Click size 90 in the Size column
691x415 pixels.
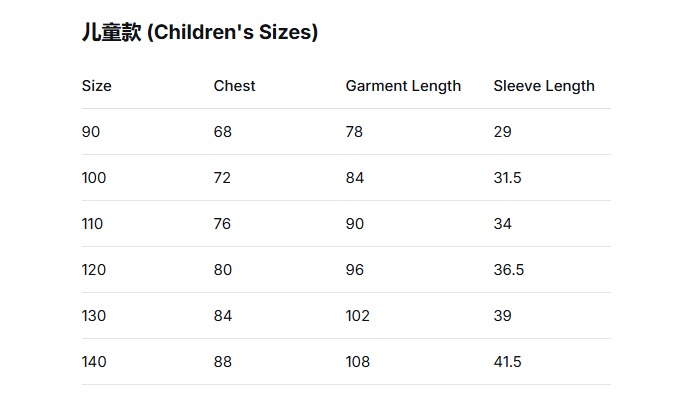[x=91, y=132]
